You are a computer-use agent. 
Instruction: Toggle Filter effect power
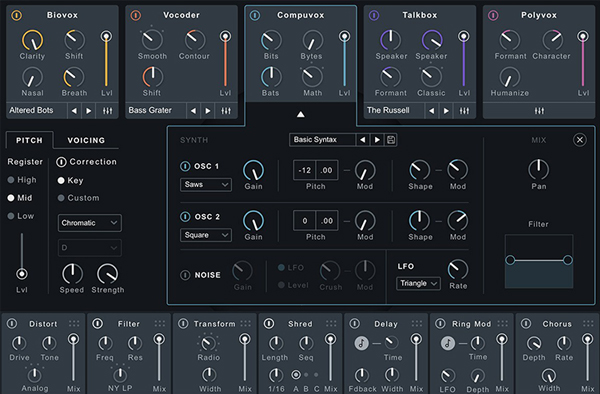point(98,324)
